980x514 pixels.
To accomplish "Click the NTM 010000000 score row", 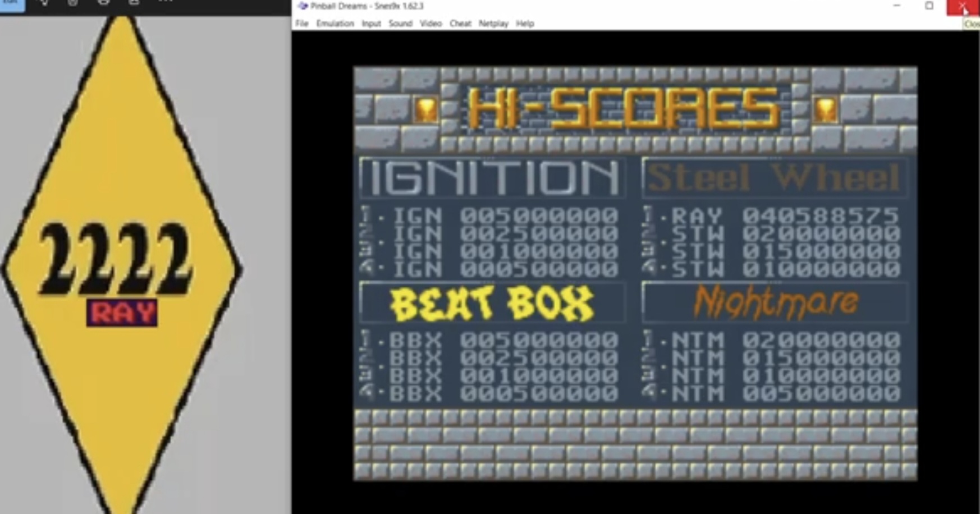I will pos(772,376).
